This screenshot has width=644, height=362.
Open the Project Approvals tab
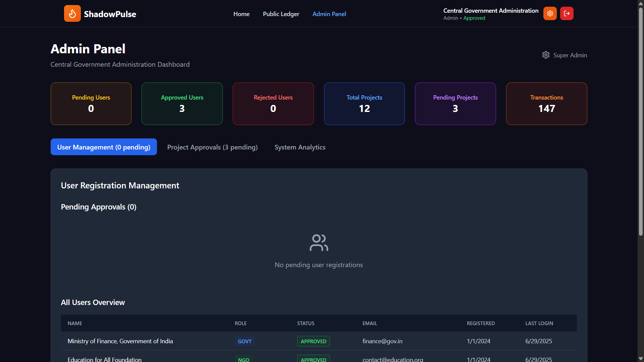coord(212,147)
